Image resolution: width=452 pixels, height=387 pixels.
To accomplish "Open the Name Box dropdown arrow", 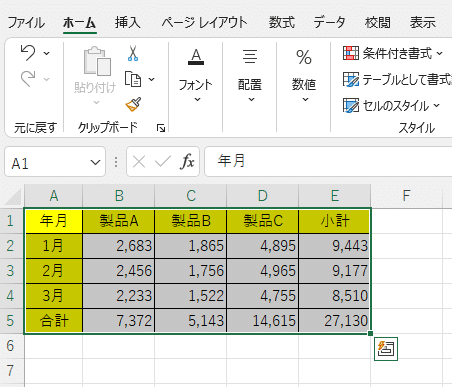I will [x=95, y=162].
